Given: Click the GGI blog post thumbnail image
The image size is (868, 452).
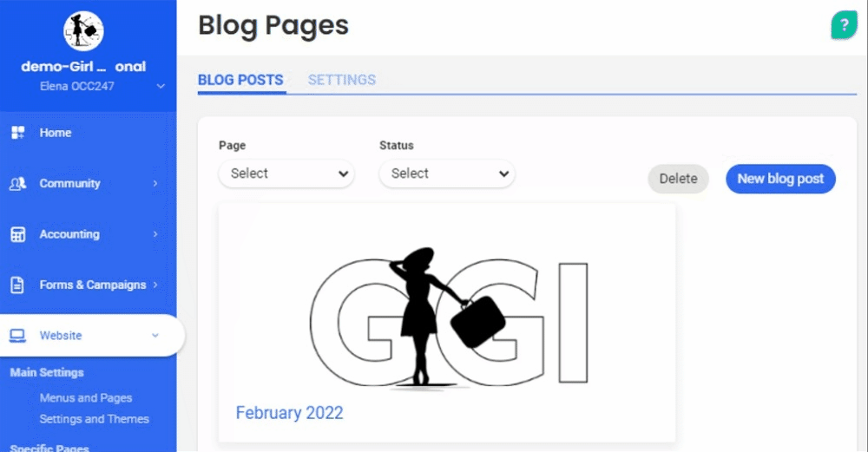Looking at the screenshot, I should [448, 314].
